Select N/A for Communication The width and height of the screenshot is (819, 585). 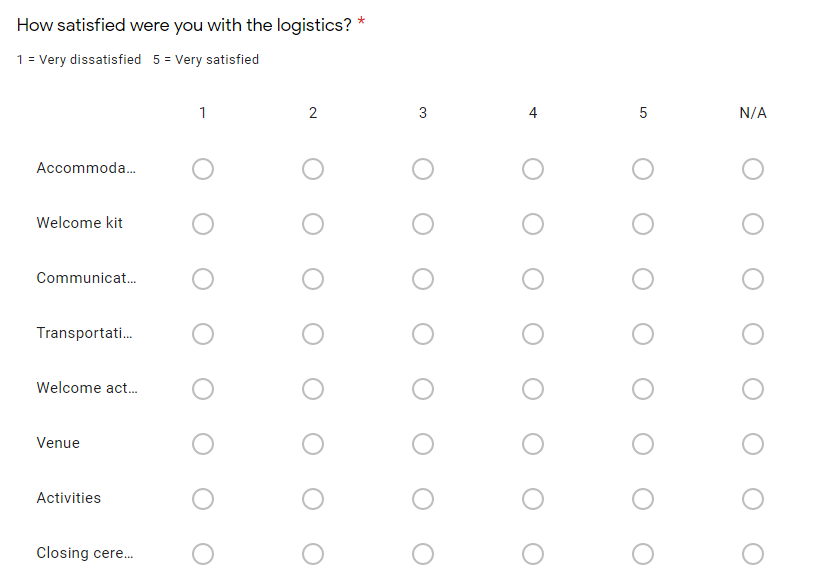[x=753, y=279]
